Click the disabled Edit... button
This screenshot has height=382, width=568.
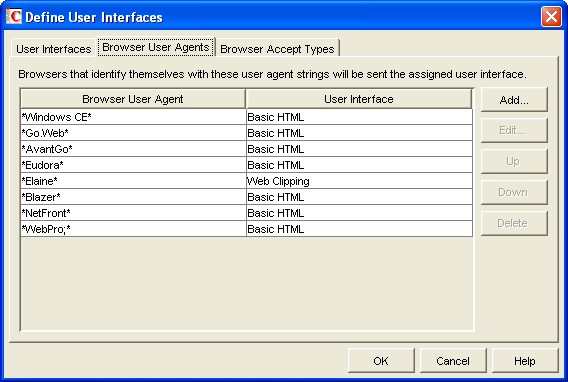(514, 130)
